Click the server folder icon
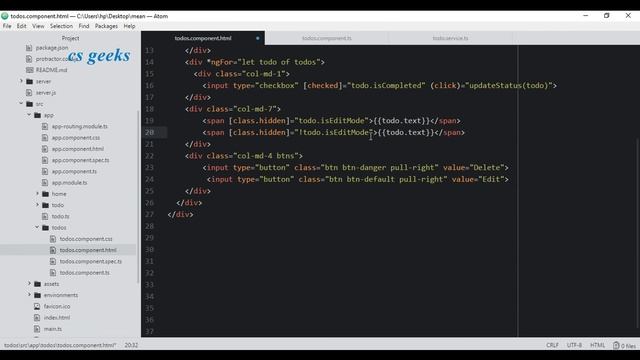 click(29, 82)
